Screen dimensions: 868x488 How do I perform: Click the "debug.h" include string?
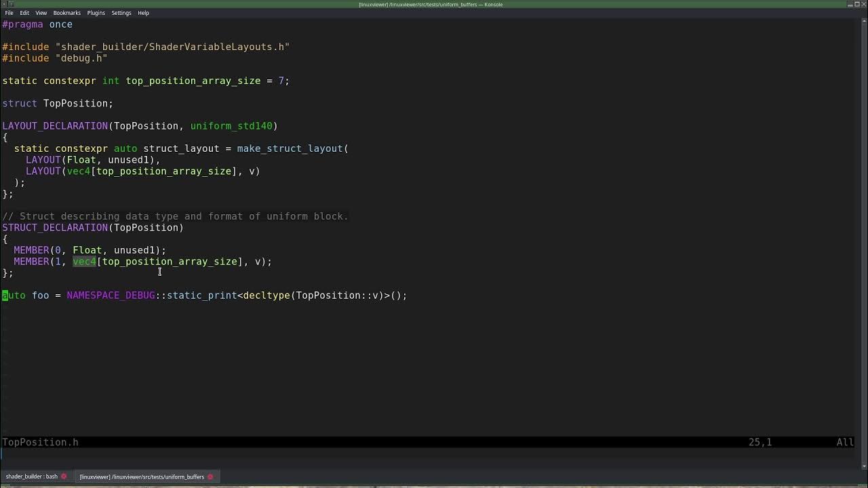(81, 58)
